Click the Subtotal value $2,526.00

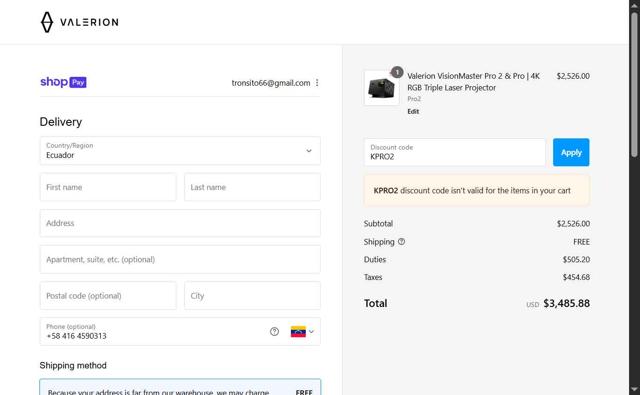[x=573, y=224]
